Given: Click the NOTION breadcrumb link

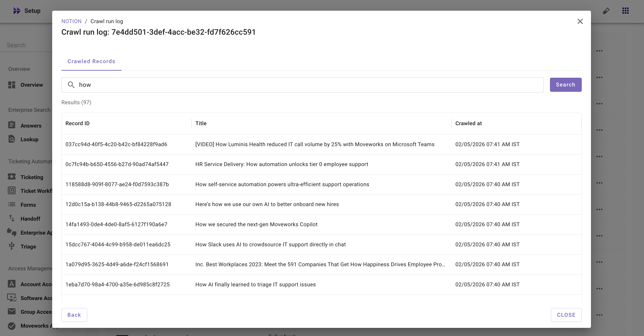Looking at the screenshot, I should (x=71, y=21).
